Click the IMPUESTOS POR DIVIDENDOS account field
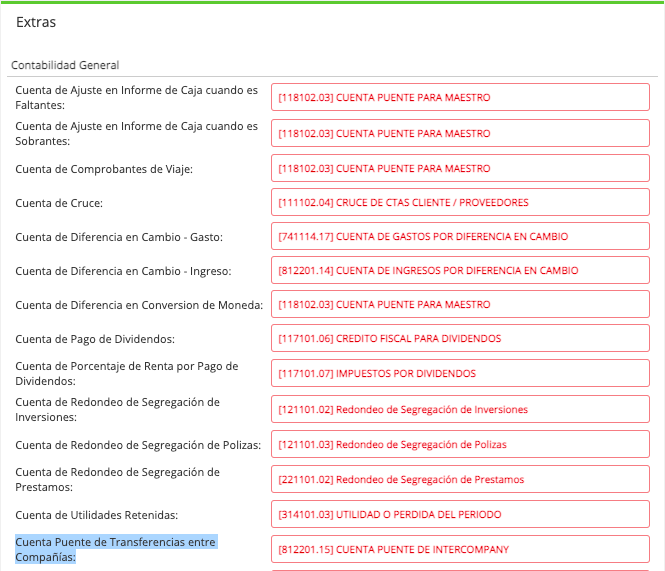Viewport: 665px width, 571px height. click(x=460, y=373)
